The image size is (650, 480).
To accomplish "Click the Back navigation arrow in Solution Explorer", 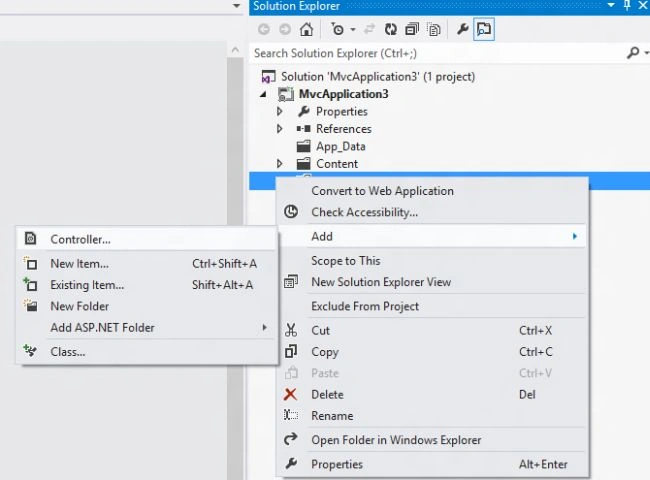I will pos(264,29).
